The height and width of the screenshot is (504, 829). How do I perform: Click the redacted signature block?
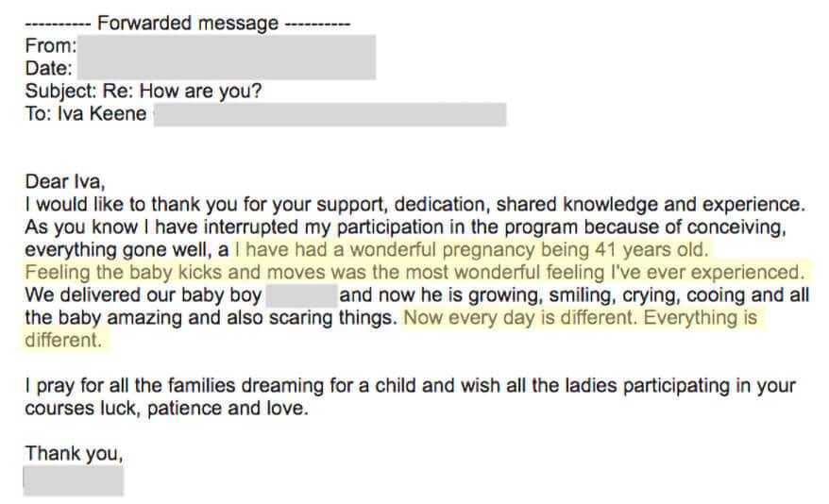[74, 481]
